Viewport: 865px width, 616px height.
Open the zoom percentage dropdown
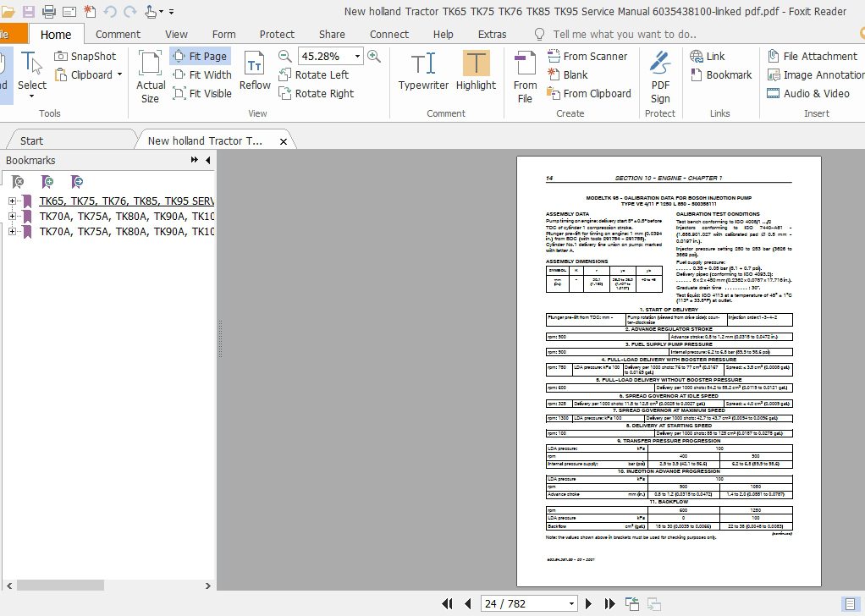[x=357, y=56]
